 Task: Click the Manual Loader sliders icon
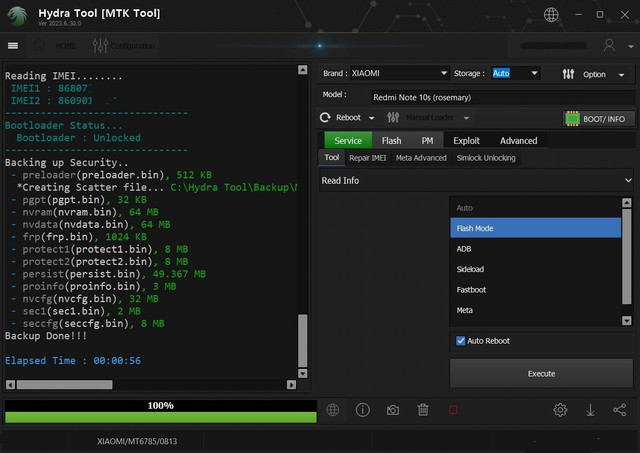[393, 118]
